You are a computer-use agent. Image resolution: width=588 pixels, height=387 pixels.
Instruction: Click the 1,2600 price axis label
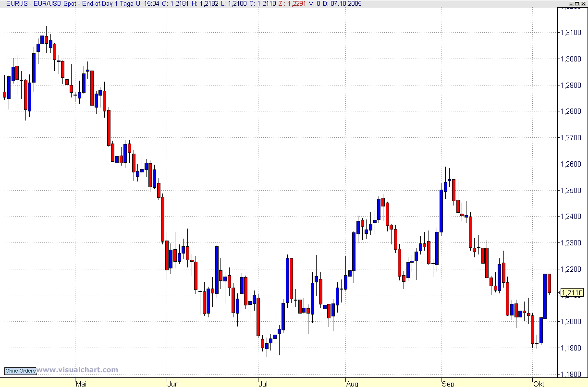coord(571,164)
